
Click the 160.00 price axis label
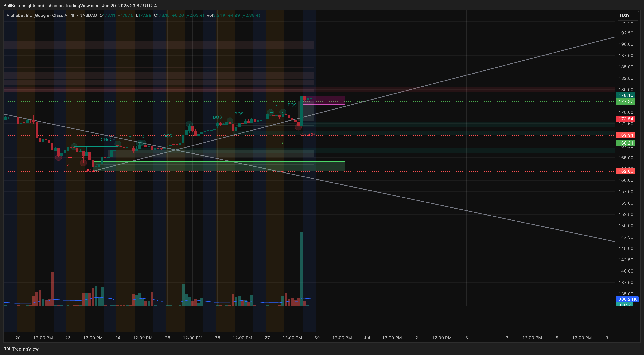tap(626, 180)
